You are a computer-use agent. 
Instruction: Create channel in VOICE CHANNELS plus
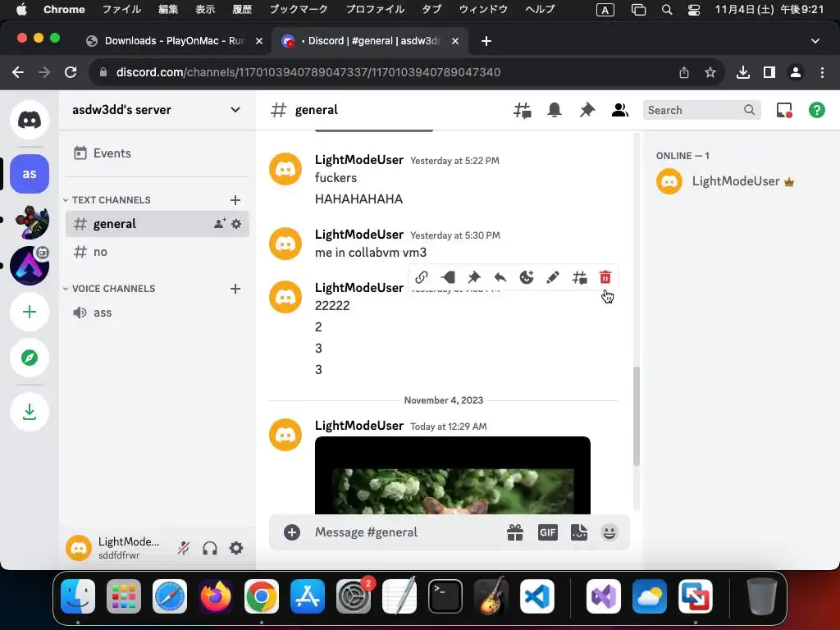tap(235, 289)
